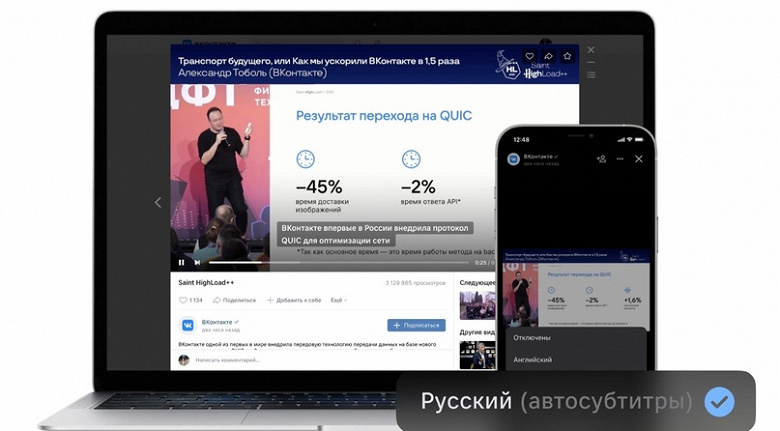Close the video viewer on the phone
The image size is (780, 431).
coord(639,159)
